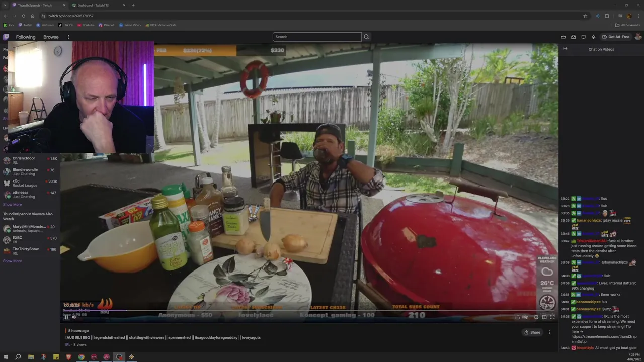Click the Share button below video
Screen dimensions: 644x362
point(532,332)
